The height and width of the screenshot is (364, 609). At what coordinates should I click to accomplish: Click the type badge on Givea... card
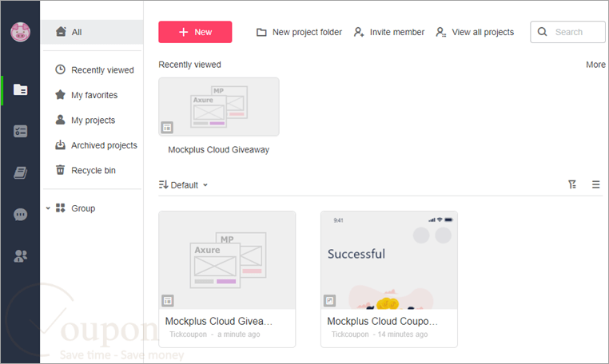(168, 300)
